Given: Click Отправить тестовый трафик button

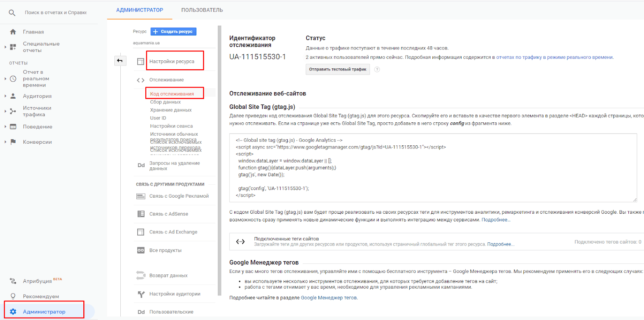Looking at the screenshot, I should [338, 69].
